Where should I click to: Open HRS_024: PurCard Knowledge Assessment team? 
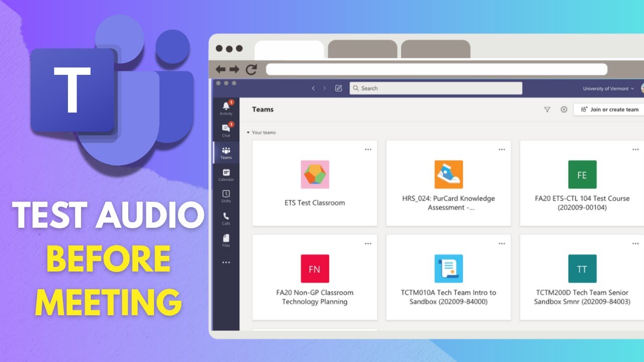click(x=449, y=203)
